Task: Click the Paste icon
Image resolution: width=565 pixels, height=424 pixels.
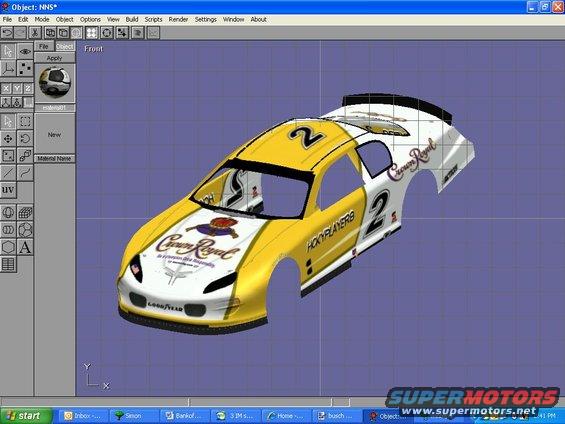Action: [63, 33]
